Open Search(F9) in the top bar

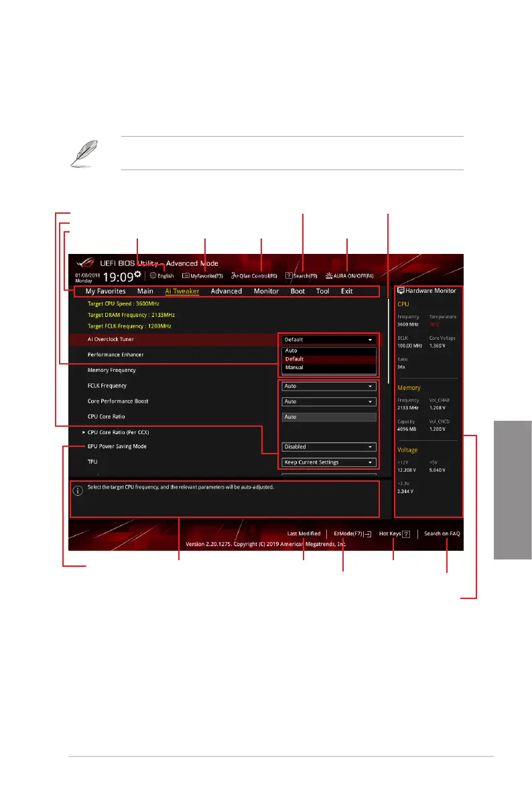tap(302, 276)
